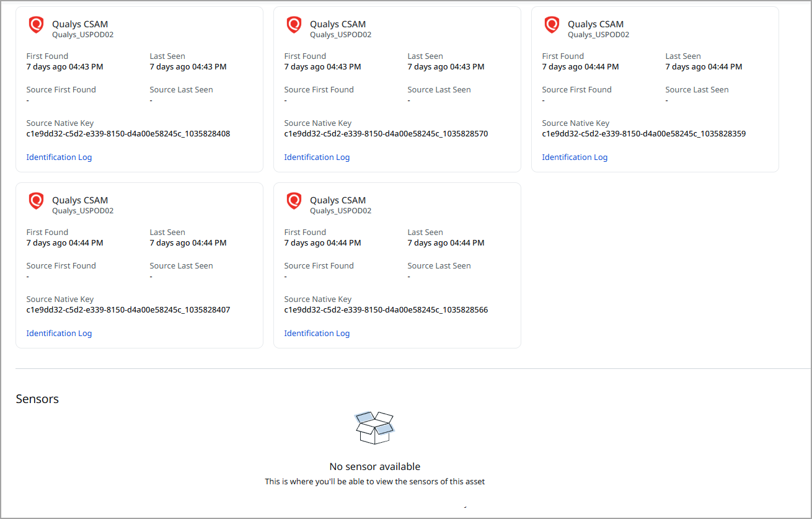Click Qualys logo on card with key ending 1035828566

[294, 202]
